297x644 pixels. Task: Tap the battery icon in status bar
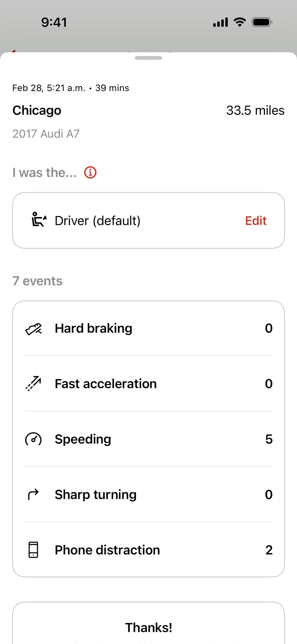point(262,22)
